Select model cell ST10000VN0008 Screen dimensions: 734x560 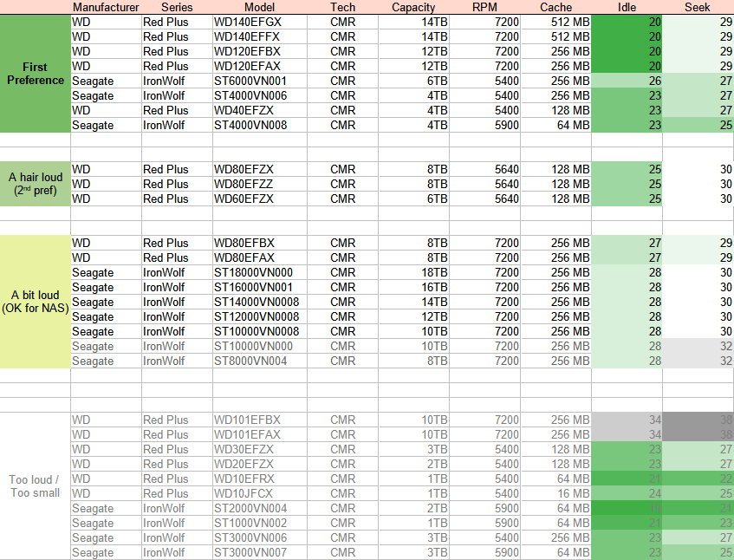pos(260,331)
